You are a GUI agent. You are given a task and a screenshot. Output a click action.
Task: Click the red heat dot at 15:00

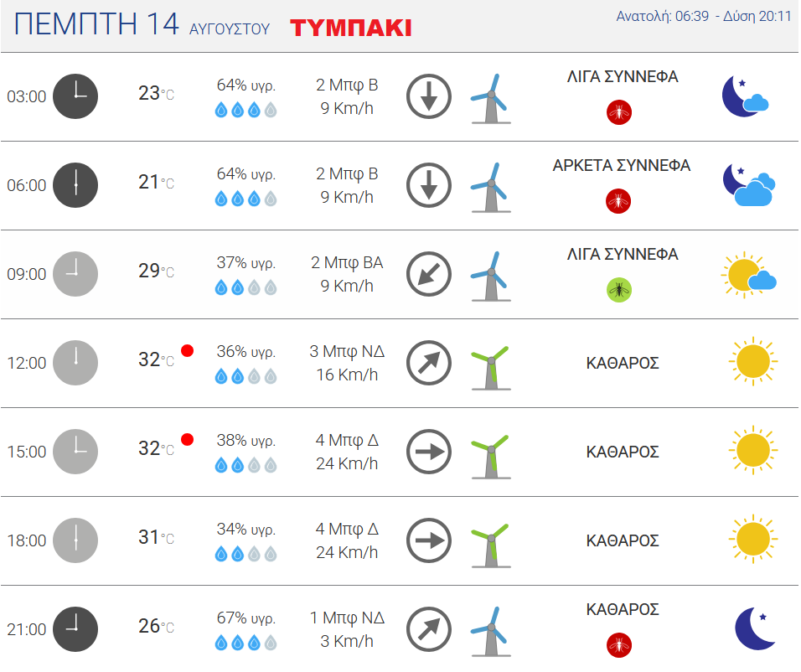click(x=188, y=440)
